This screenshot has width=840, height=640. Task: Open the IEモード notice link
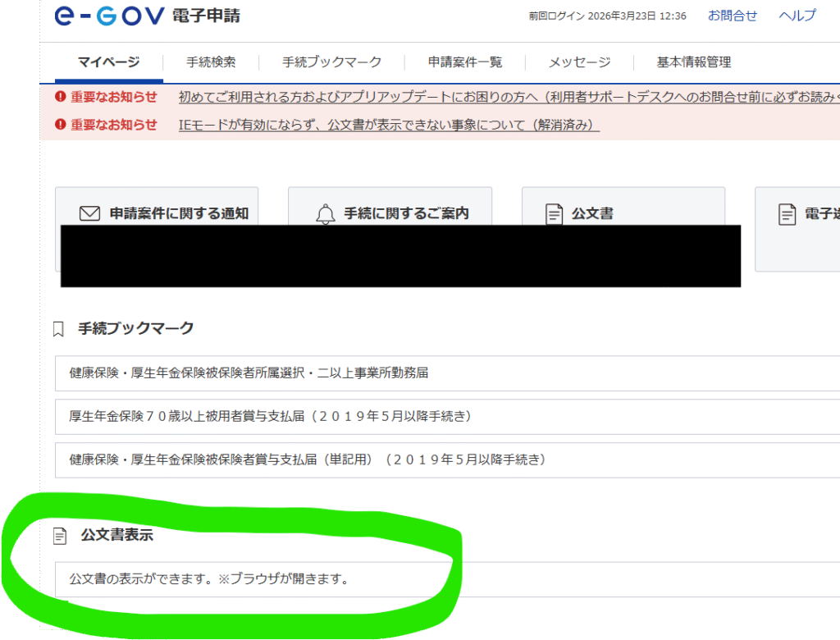[x=389, y=125]
